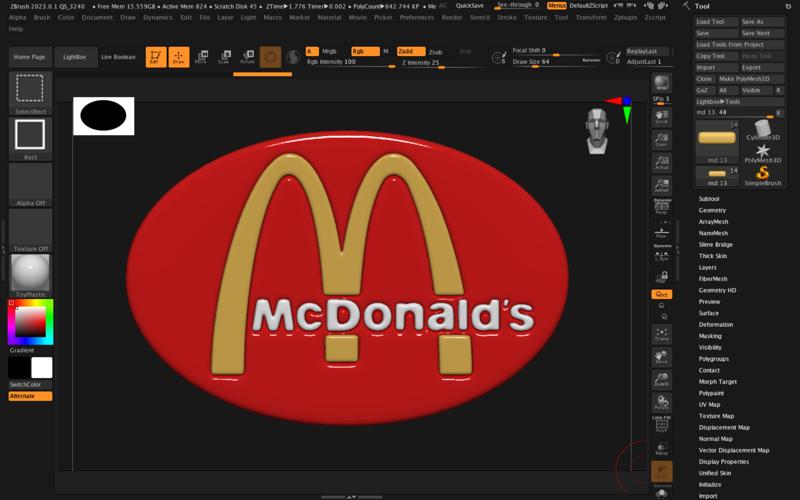Image resolution: width=800 pixels, height=500 pixels.
Task: Click the BPR render icon
Action: 661,83
